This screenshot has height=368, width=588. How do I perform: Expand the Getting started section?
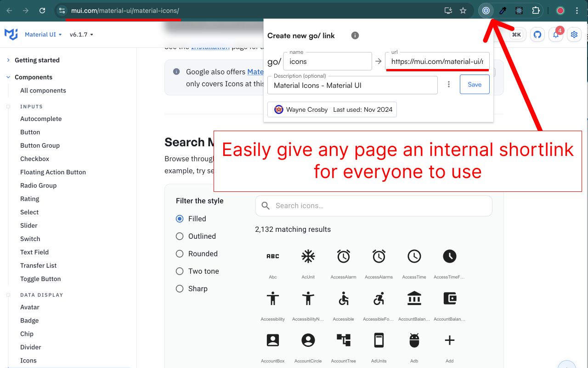[x=37, y=60]
